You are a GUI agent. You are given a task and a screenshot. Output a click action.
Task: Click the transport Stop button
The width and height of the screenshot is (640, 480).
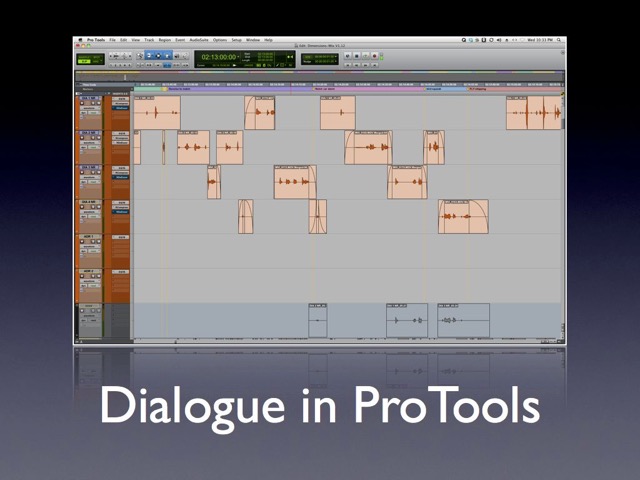coord(356,56)
